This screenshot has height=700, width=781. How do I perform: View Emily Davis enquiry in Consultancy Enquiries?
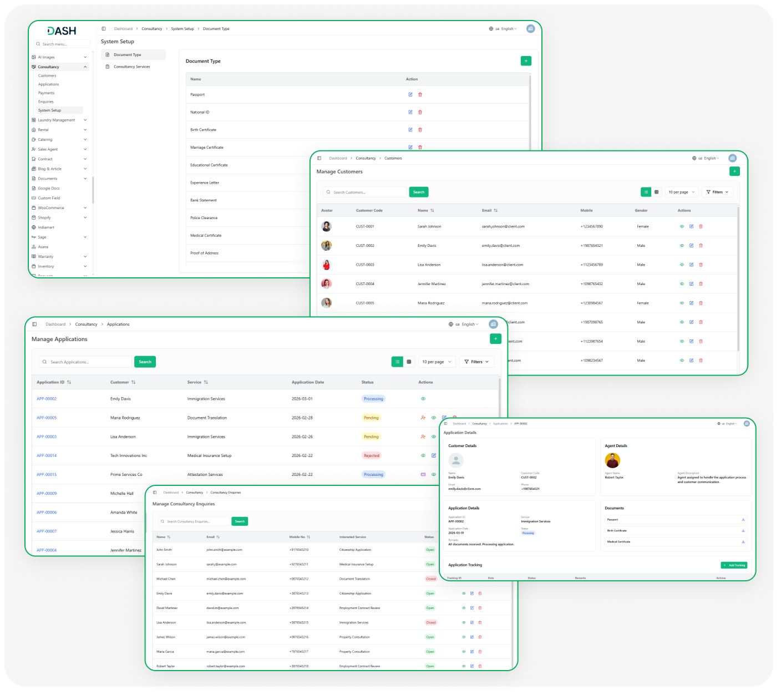click(x=464, y=594)
